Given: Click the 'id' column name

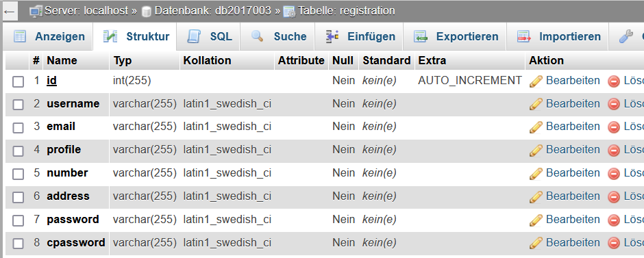Looking at the screenshot, I should click(x=52, y=81).
